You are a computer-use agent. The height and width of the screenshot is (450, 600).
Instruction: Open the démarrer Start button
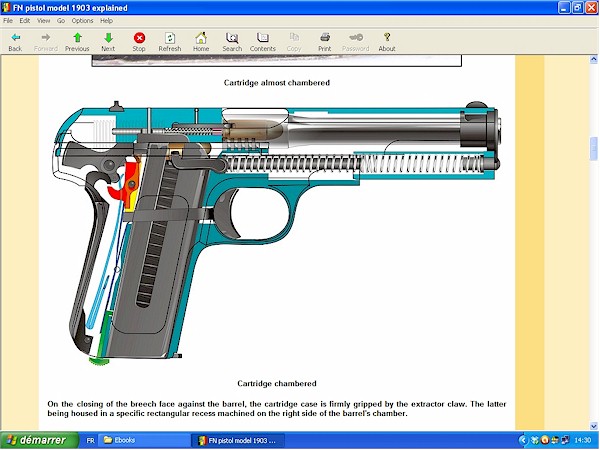(39, 440)
